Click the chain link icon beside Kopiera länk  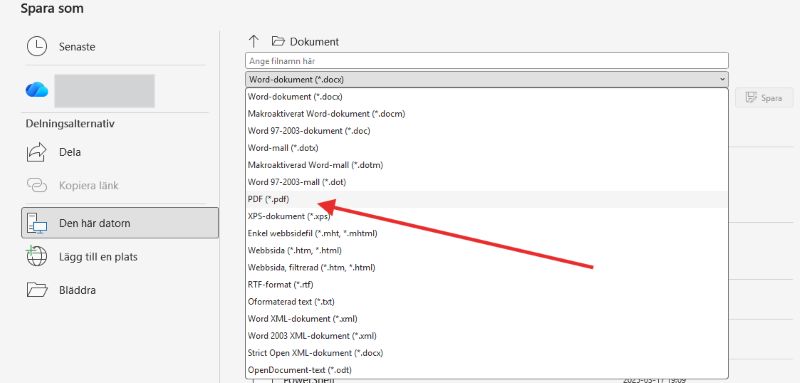36,186
